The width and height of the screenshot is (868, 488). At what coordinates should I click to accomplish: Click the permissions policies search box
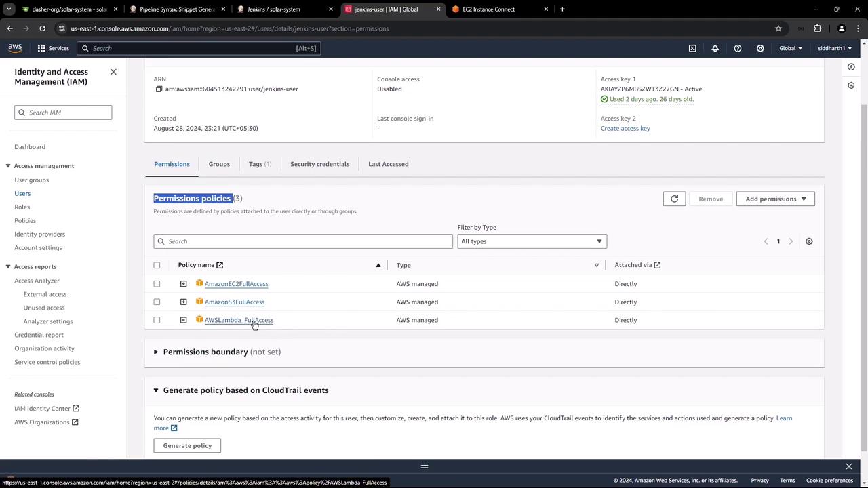[x=303, y=241]
